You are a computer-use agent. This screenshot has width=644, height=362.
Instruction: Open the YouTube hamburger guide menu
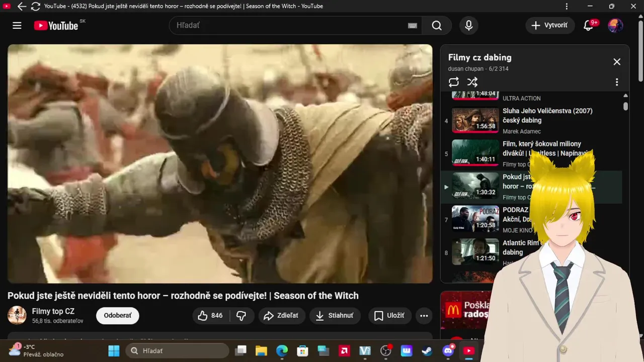coord(17,25)
